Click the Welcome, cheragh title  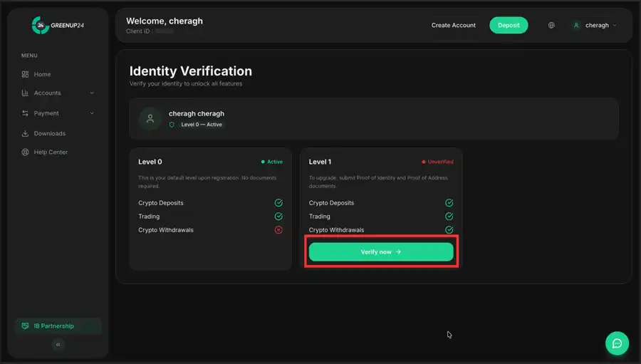point(165,21)
